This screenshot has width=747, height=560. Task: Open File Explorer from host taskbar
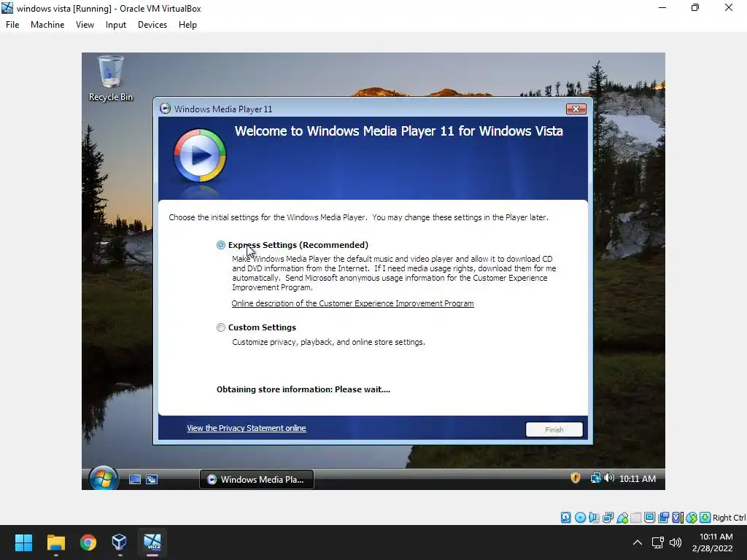(55, 542)
